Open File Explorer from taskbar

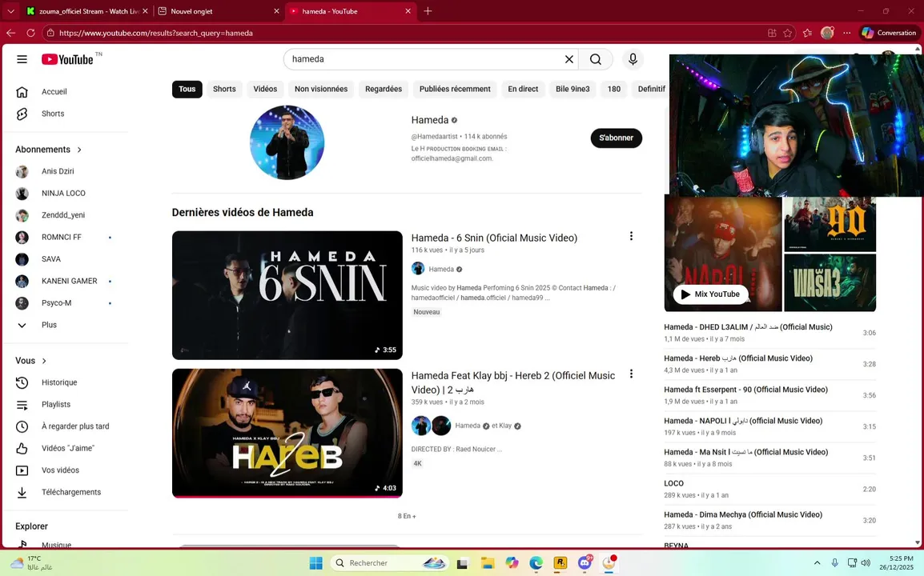[488, 563]
